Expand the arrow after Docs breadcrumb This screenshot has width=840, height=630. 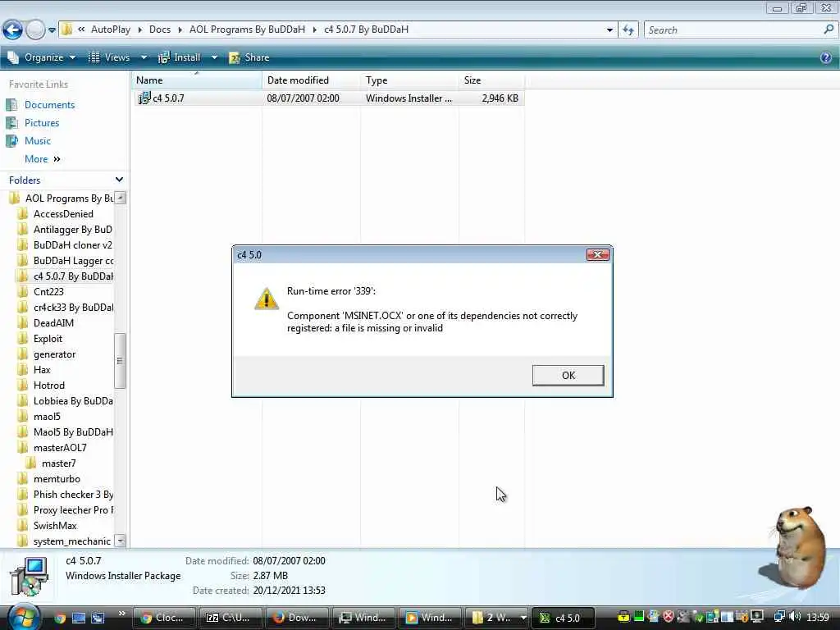pyautogui.click(x=180, y=30)
